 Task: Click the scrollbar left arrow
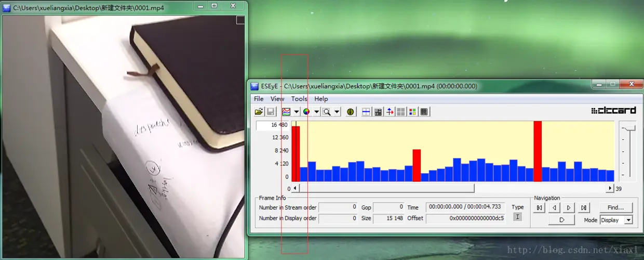[295, 188]
